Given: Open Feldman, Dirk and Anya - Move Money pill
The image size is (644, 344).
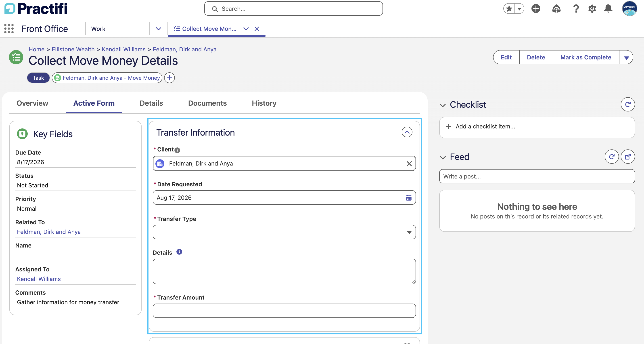Looking at the screenshot, I should pos(107,78).
